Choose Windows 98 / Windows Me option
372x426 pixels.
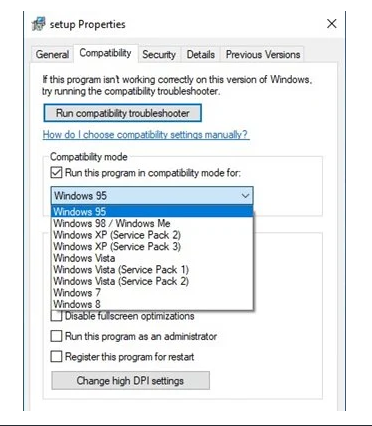152,223
